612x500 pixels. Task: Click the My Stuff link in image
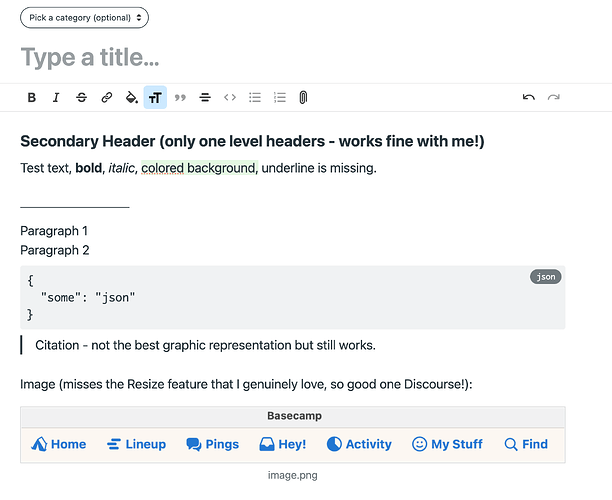[x=447, y=444]
